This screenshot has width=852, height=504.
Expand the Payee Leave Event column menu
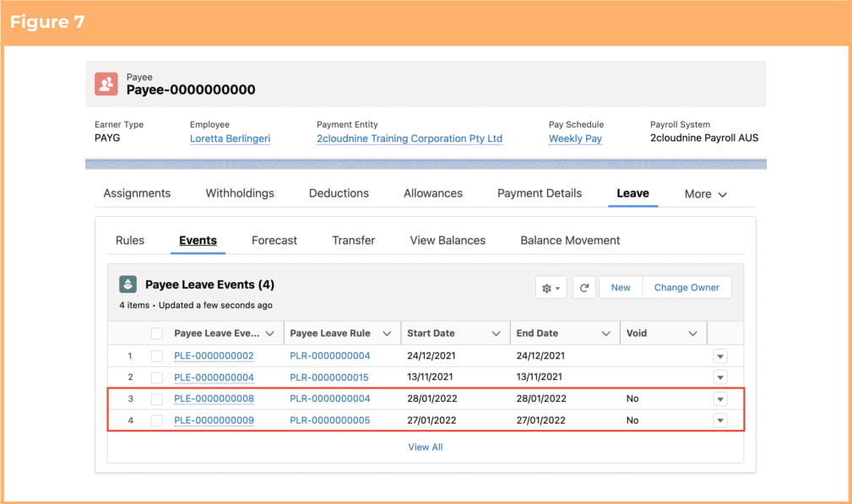(270, 333)
